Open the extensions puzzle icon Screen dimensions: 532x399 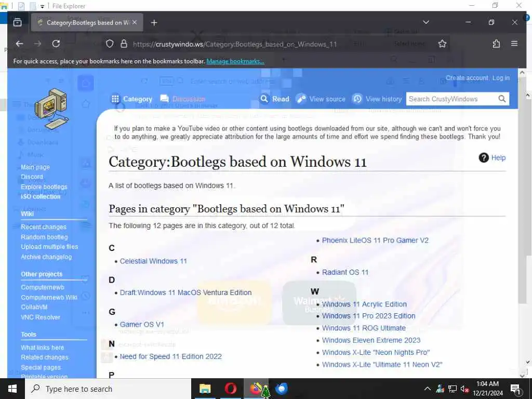pyautogui.click(x=496, y=44)
